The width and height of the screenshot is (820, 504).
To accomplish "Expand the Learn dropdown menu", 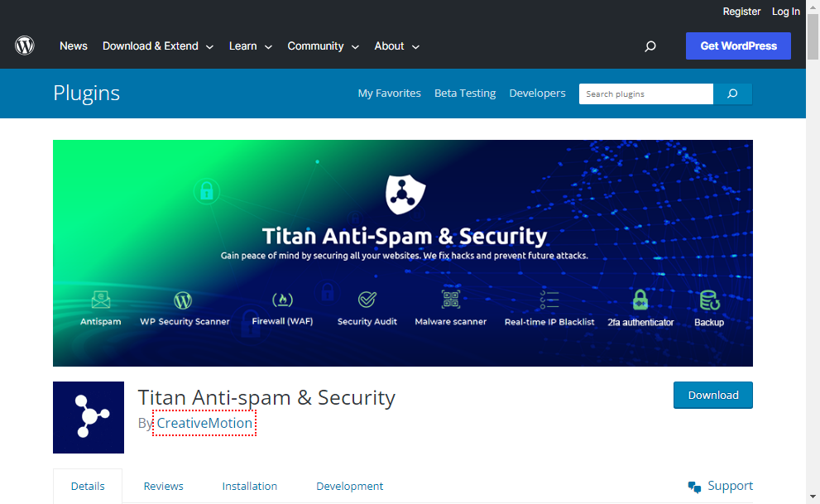I will [x=251, y=46].
